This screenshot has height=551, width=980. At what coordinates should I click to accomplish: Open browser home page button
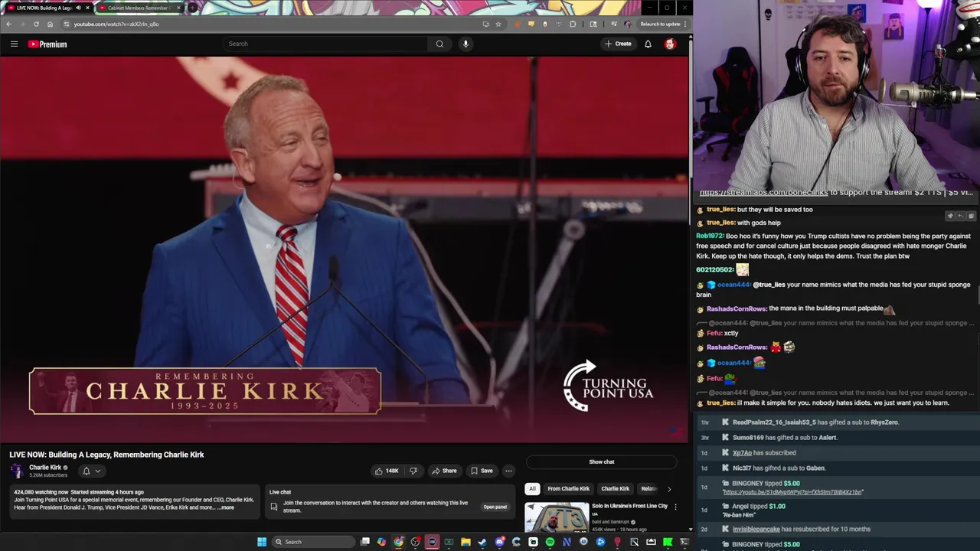coord(50,24)
